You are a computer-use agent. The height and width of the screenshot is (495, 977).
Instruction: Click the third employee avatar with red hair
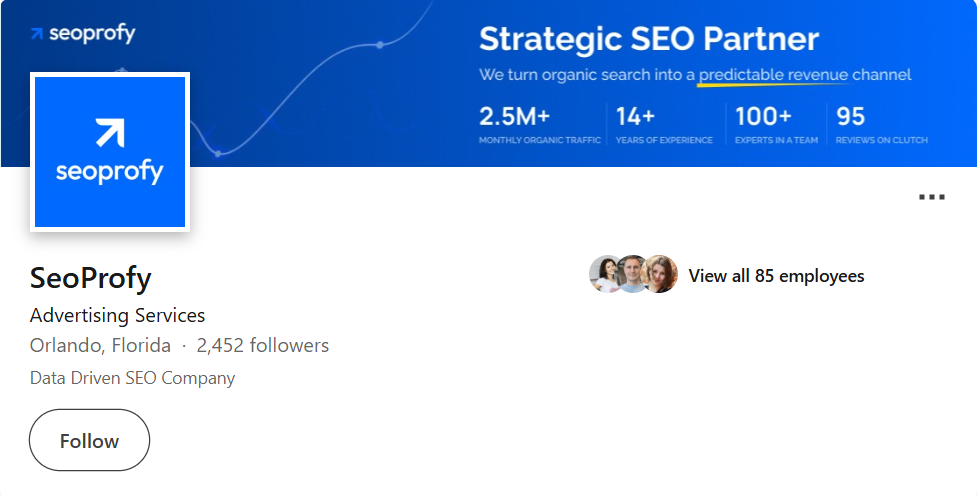[x=660, y=274]
